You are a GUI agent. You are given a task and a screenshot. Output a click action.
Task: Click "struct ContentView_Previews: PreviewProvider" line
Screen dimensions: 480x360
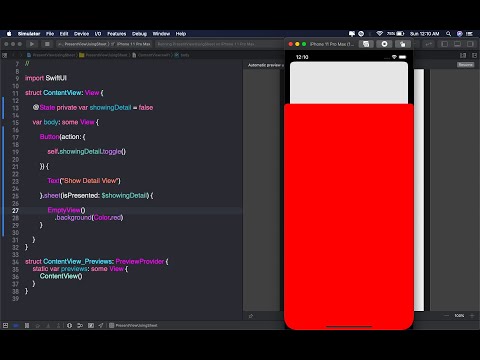[x=97, y=261]
